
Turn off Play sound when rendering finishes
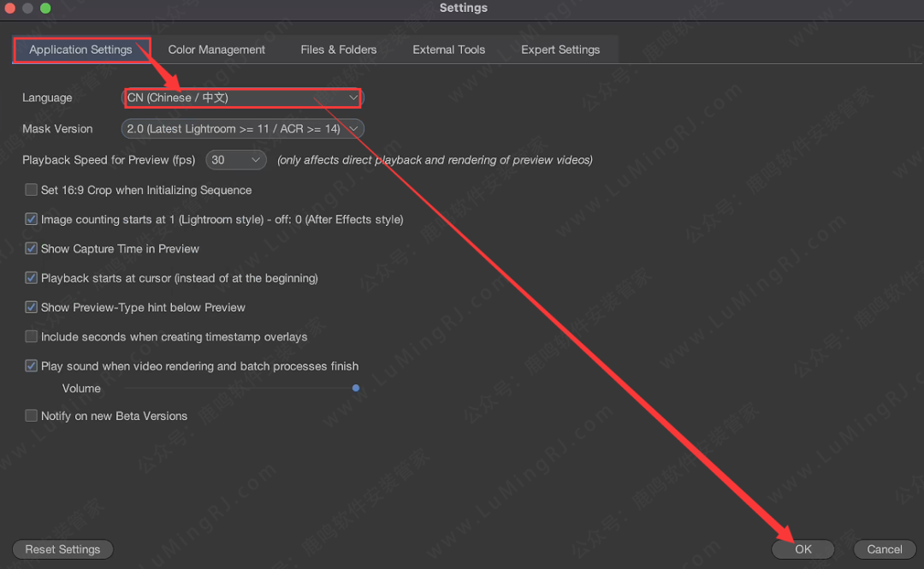point(32,366)
